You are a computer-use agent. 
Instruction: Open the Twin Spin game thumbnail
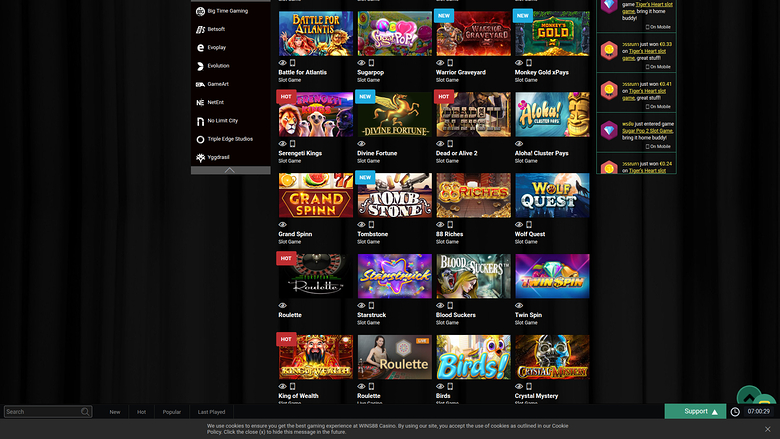(552, 276)
